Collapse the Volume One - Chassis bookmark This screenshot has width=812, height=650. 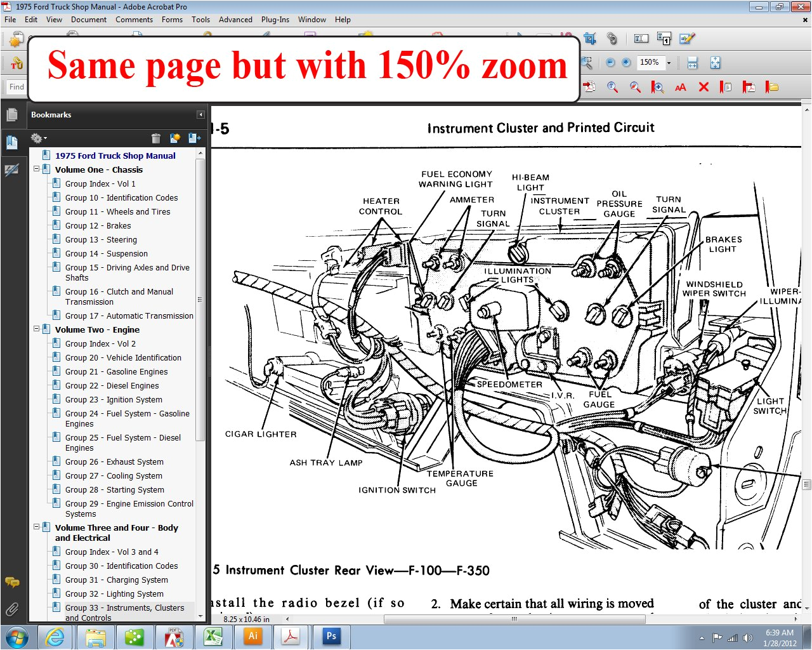(x=37, y=169)
